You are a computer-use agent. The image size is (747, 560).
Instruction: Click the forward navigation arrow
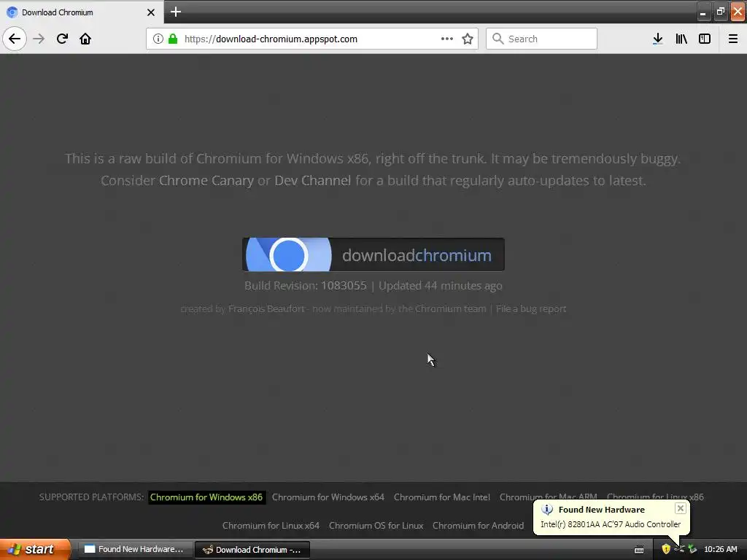coord(39,39)
